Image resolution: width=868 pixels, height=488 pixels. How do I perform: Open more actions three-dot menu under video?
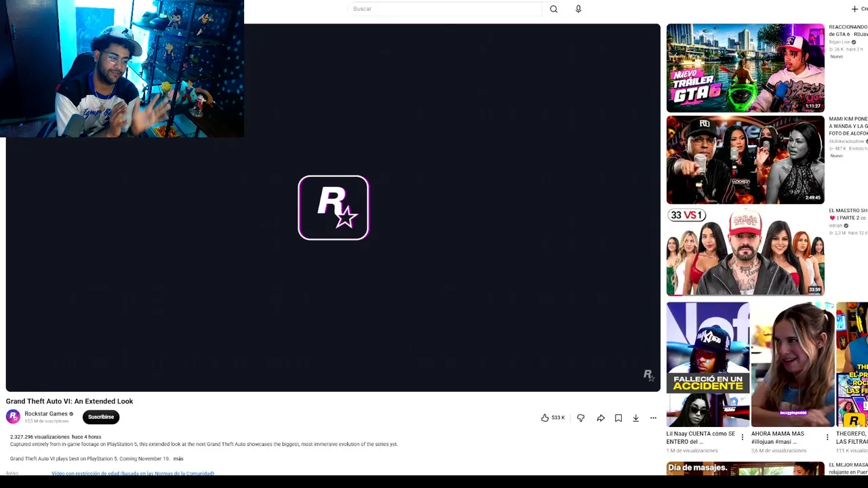(x=653, y=418)
